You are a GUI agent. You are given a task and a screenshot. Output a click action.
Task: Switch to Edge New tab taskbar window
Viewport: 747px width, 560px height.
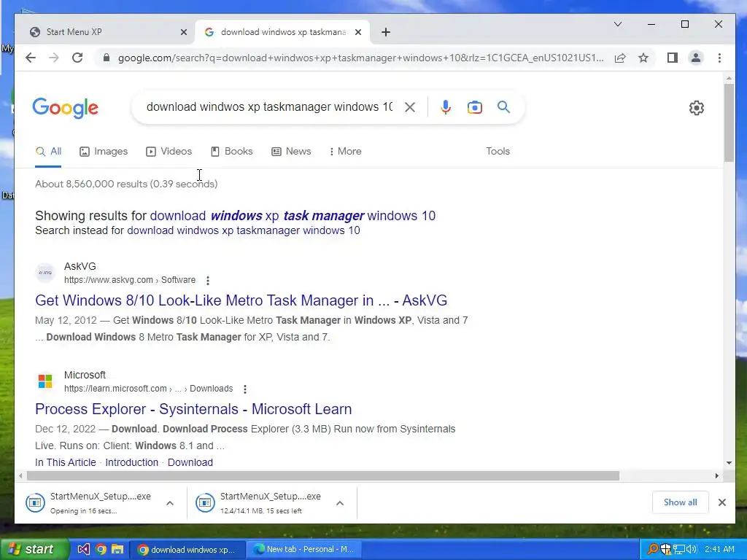tap(304, 550)
